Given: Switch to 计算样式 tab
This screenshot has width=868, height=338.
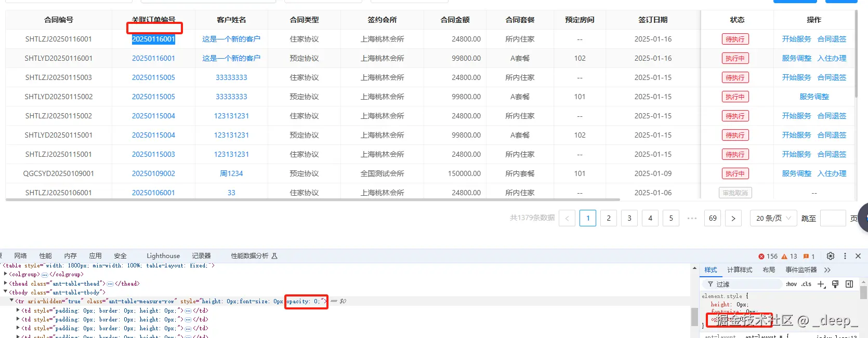Looking at the screenshot, I should pyautogui.click(x=740, y=270).
